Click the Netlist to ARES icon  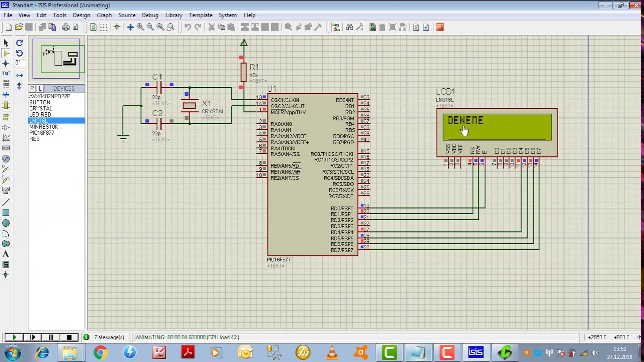[440, 27]
